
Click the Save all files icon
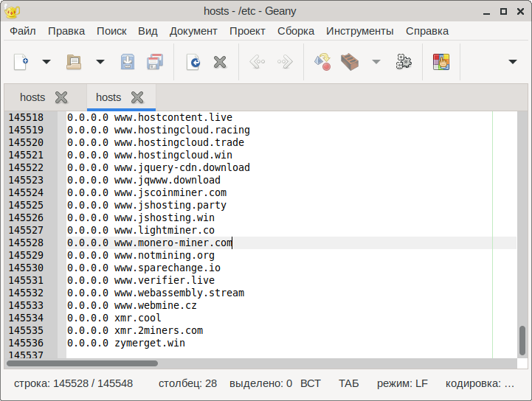tap(155, 62)
